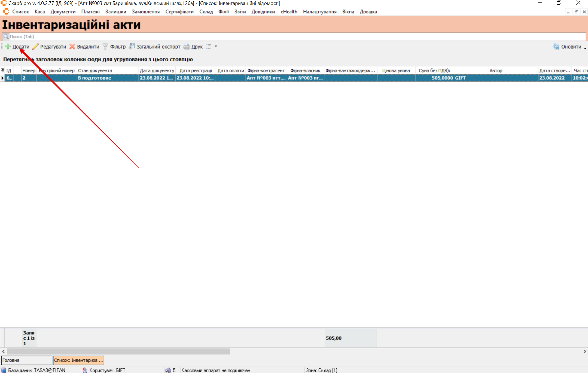Screen dimensions: 588x373
Task: Expand the list options dropdown arrow
Action: [216, 47]
